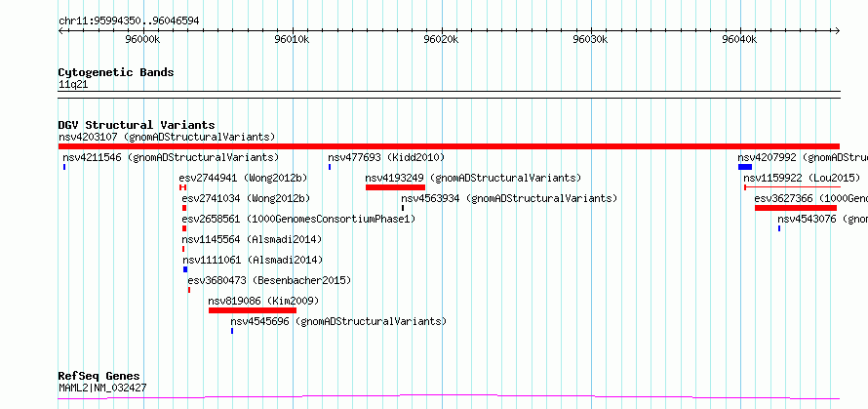Open the esv2744941 (Wong2012b) label
The height and width of the screenshot is (409, 868).
[243, 178]
